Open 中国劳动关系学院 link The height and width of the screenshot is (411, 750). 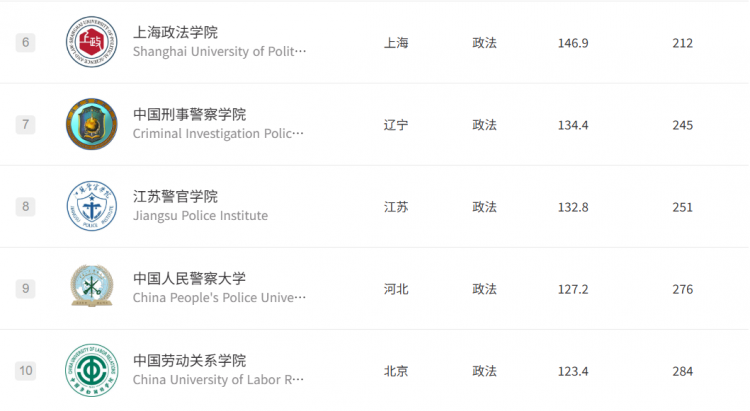pyautogui.click(x=189, y=360)
